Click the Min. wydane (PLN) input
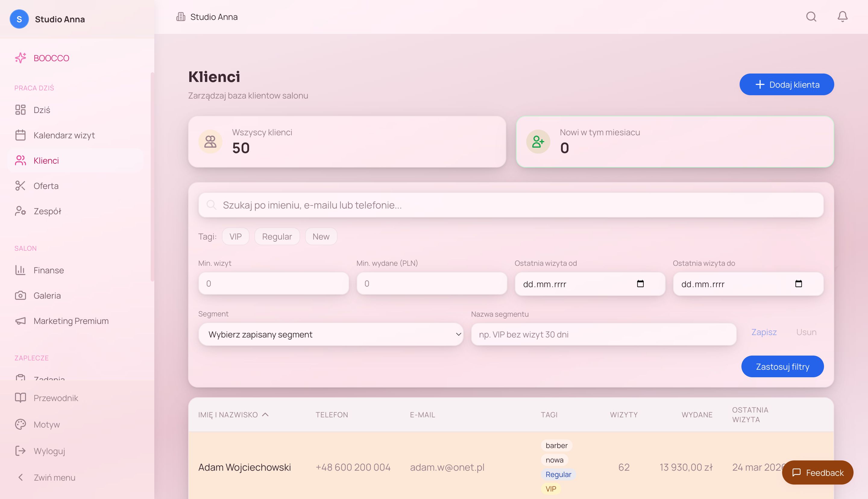The width and height of the screenshot is (868, 499). click(x=432, y=284)
